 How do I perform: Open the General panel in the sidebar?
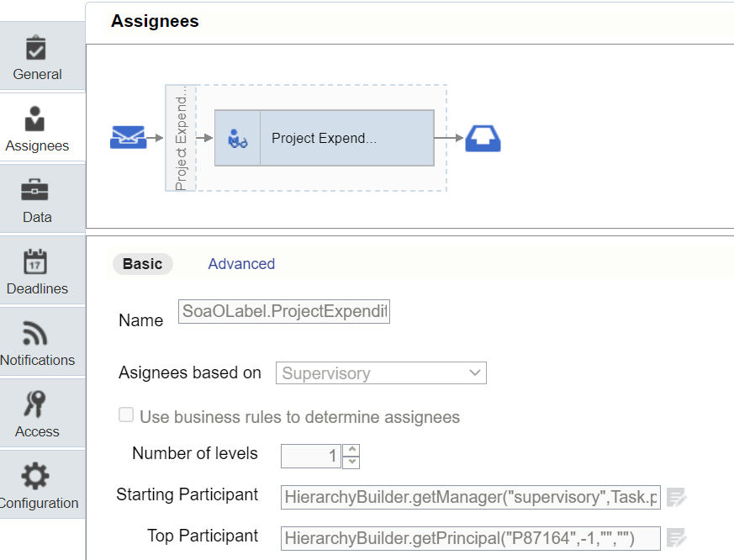click(37, 55)
